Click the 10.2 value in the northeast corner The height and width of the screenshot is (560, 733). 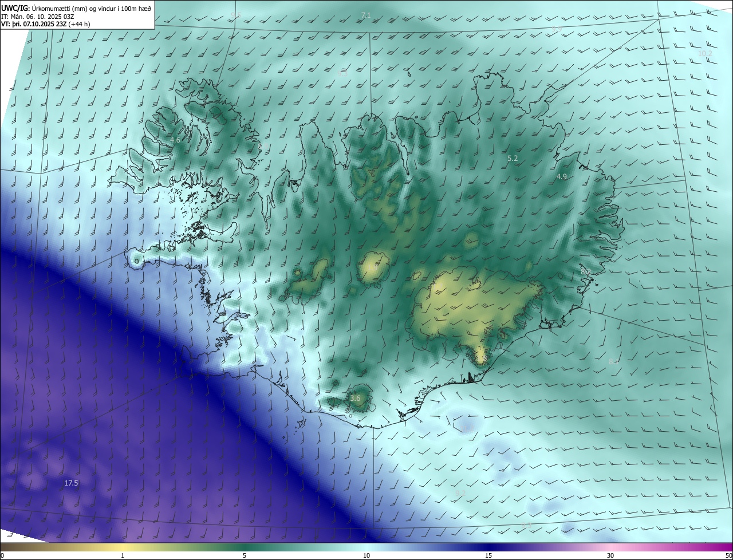pyautogui.click(x=705, y=54)
